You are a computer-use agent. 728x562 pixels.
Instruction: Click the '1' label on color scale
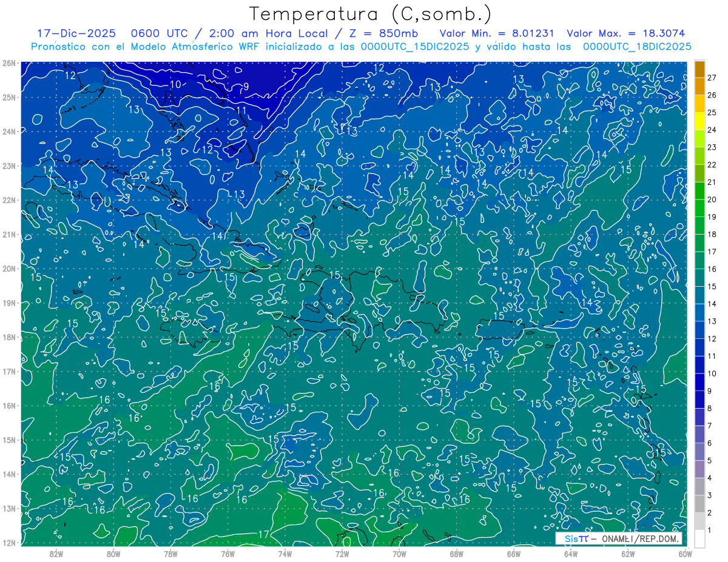[710, 530]
